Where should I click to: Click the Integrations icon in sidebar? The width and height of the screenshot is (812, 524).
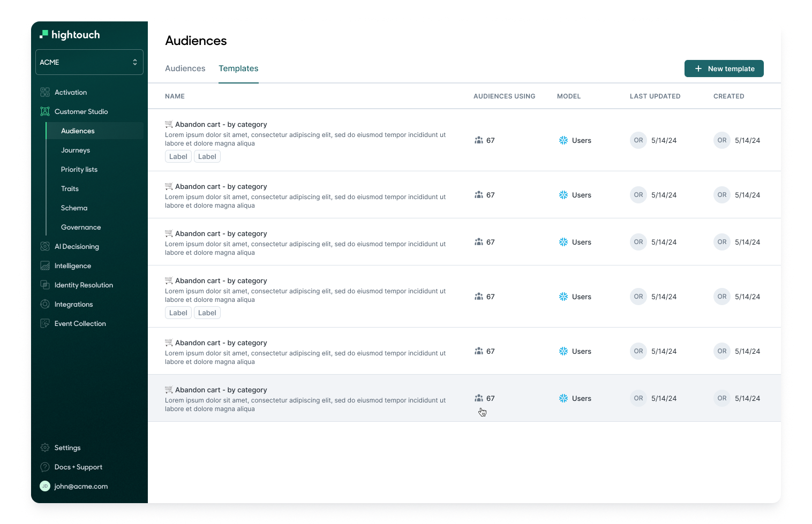pos(45,304)
